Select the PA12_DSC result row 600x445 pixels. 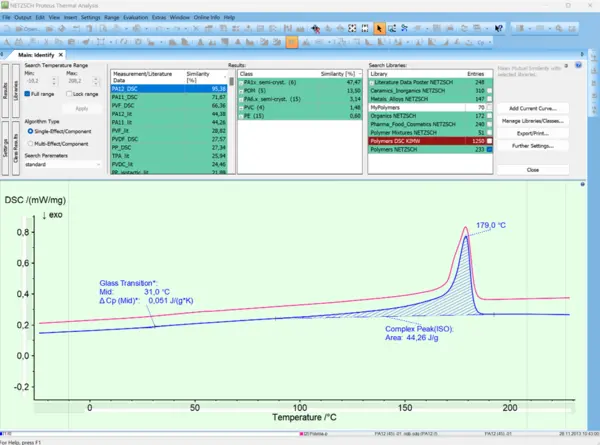(169, 89)
